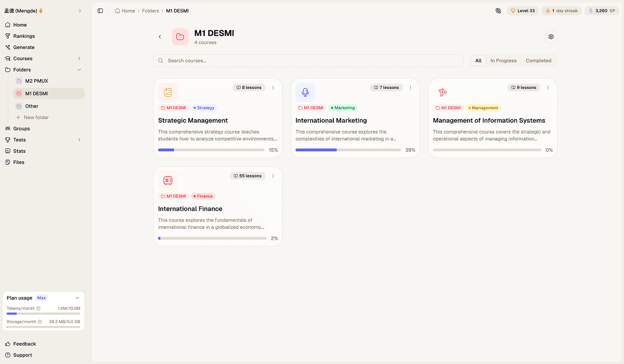Open the Generate tool in the sidebar
Viewport: 624px width, 364px height.
23,47
